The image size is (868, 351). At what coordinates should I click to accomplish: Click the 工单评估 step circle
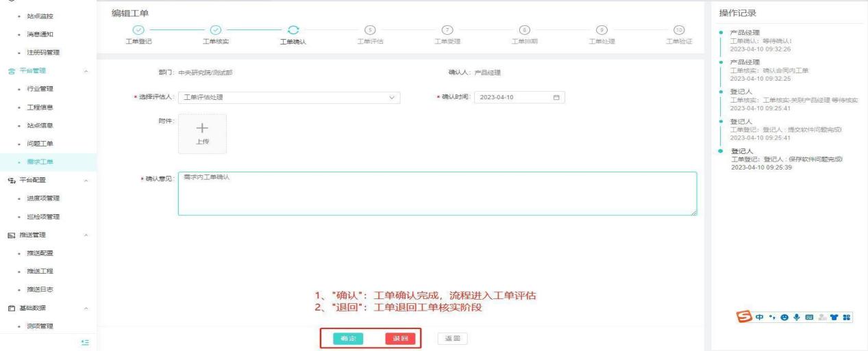[x=371, y=29]
